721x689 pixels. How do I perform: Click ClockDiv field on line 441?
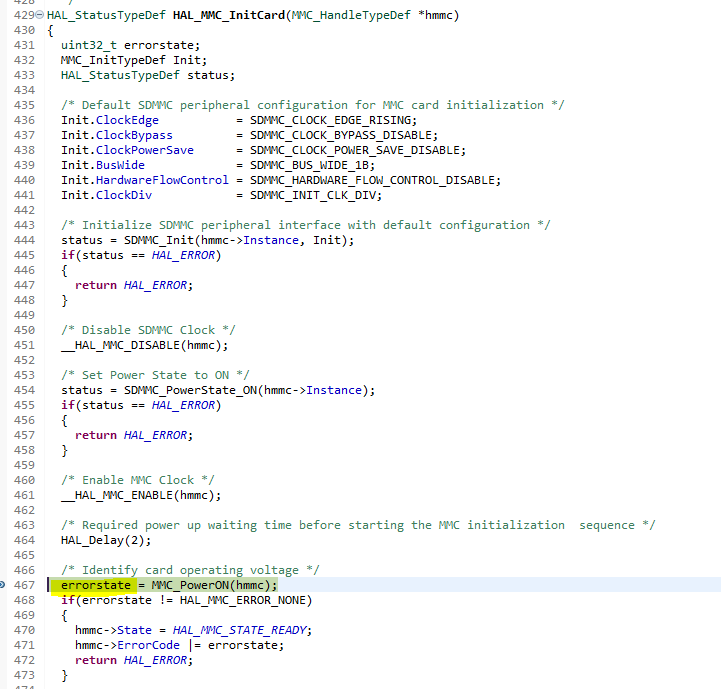pyautogui.click(x=124, y=195)
